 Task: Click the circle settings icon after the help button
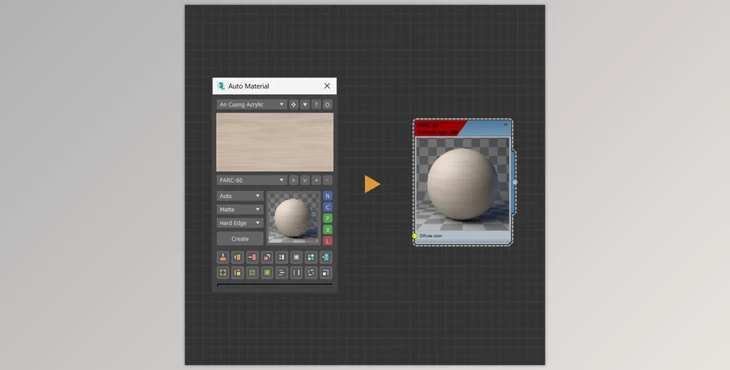click(x=327, y=105)
